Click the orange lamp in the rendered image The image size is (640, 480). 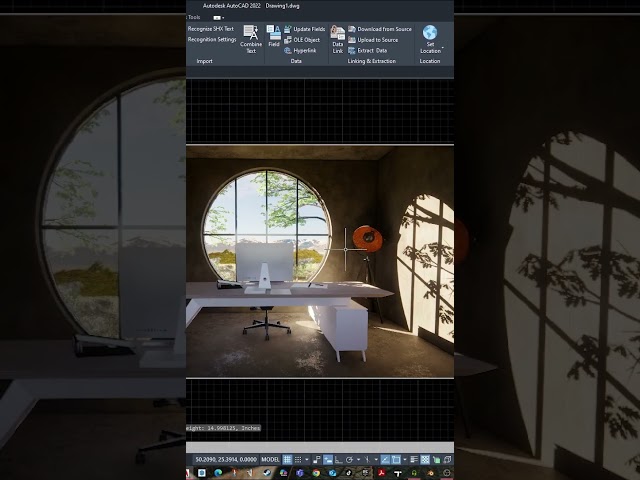(368, 238)
